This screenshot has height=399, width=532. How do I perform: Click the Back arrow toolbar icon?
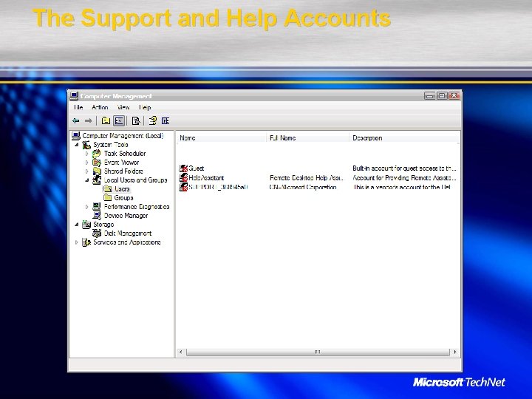coord(75,120)
